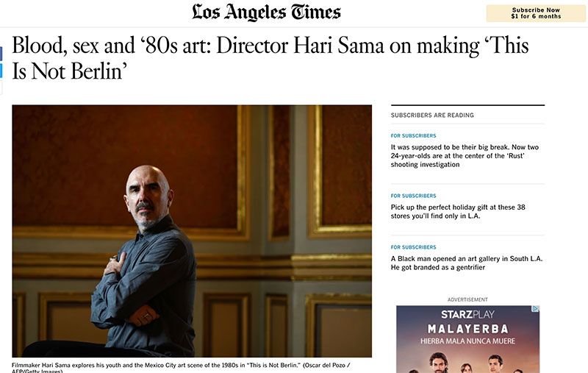This screenshot has height=373, width=588.
Task: Open the white share option below Twitter
Action: point(1,87)
